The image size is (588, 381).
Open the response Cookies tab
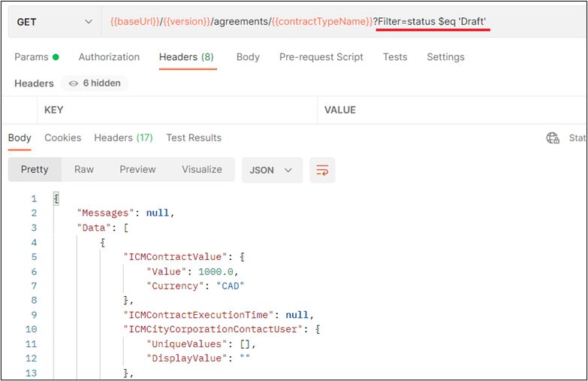click(x=62, y=138)
